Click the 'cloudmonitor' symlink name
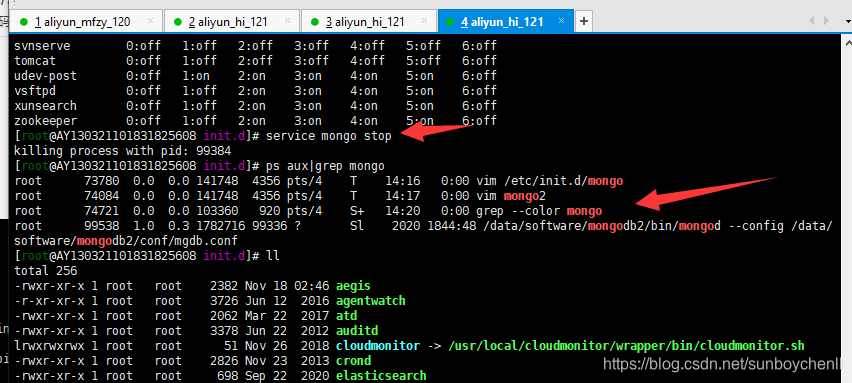This screenshot has width=852, height=383. tap(378, 346)
